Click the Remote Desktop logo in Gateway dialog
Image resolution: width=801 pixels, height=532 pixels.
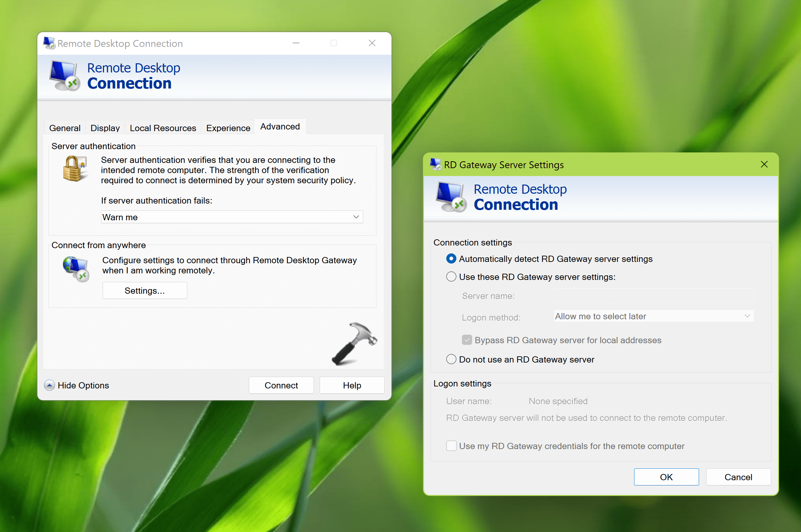pyautogui.click(x=451, y=197)
